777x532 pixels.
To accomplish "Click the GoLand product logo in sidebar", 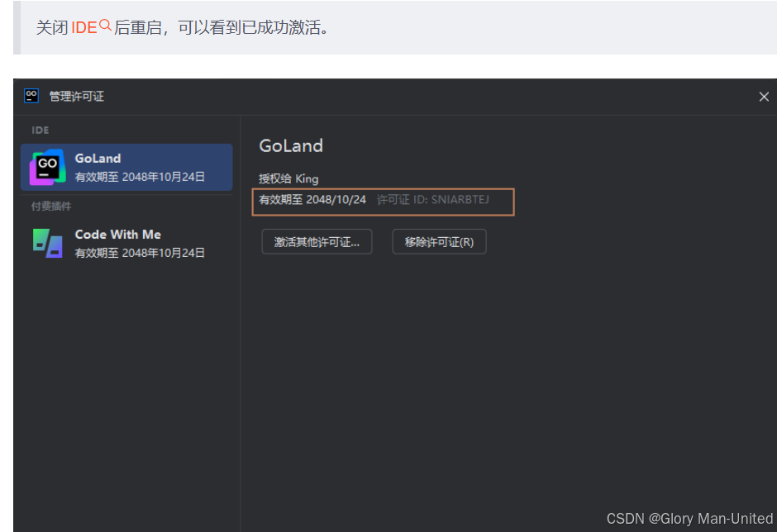I will [48, 168].
